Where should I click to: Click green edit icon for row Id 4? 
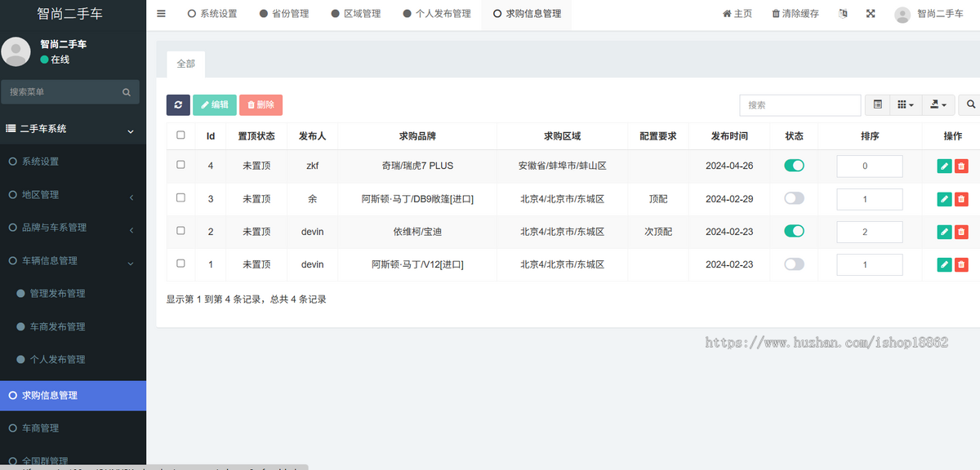[x=944, y=166]
